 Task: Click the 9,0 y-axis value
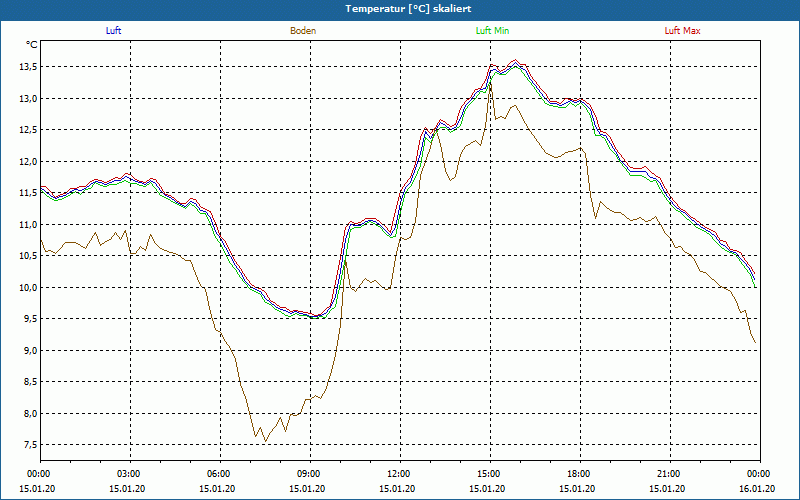pos(30,351)
